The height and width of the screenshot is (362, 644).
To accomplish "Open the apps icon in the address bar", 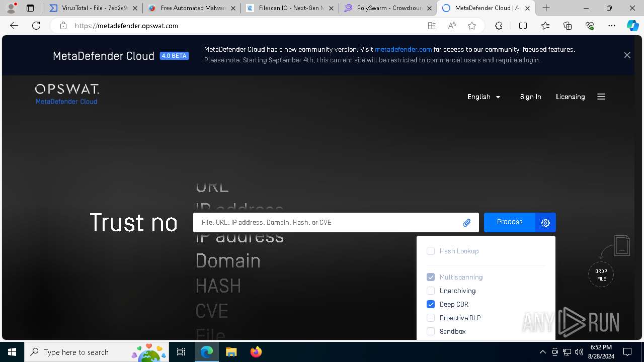I will tap(432, 26).
